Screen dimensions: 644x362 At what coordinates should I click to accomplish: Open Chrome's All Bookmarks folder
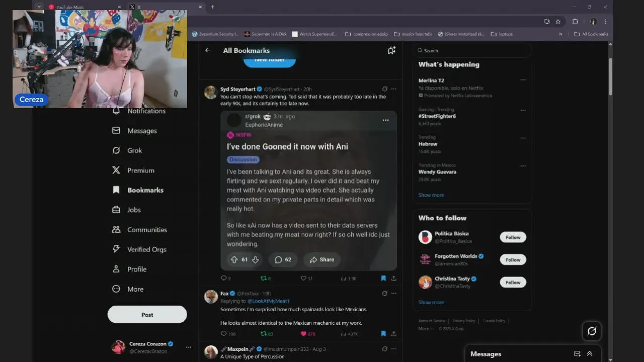point(591,34)
